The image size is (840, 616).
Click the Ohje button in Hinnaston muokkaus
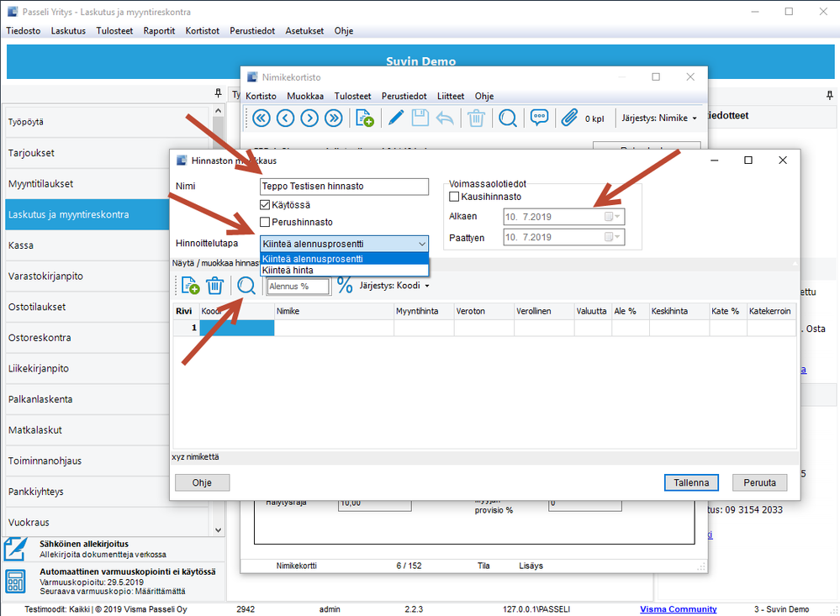[x=202, y=482]
